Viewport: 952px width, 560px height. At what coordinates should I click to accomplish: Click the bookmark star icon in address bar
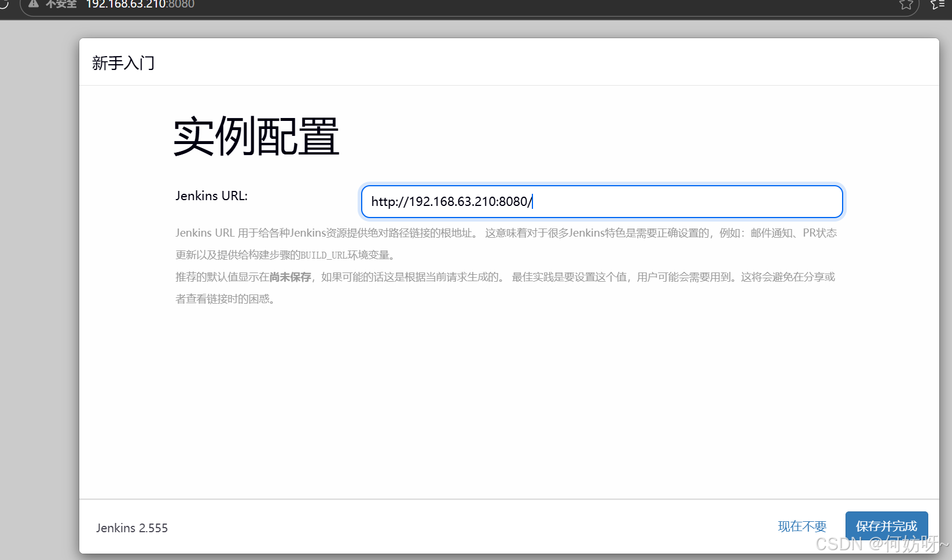(906, 5)
